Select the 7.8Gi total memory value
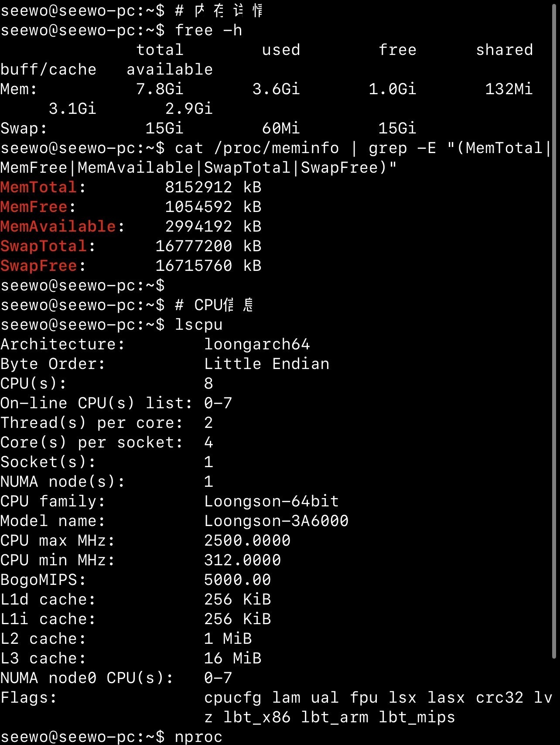The height and width of the screenshot is (745, 560). 160,89
